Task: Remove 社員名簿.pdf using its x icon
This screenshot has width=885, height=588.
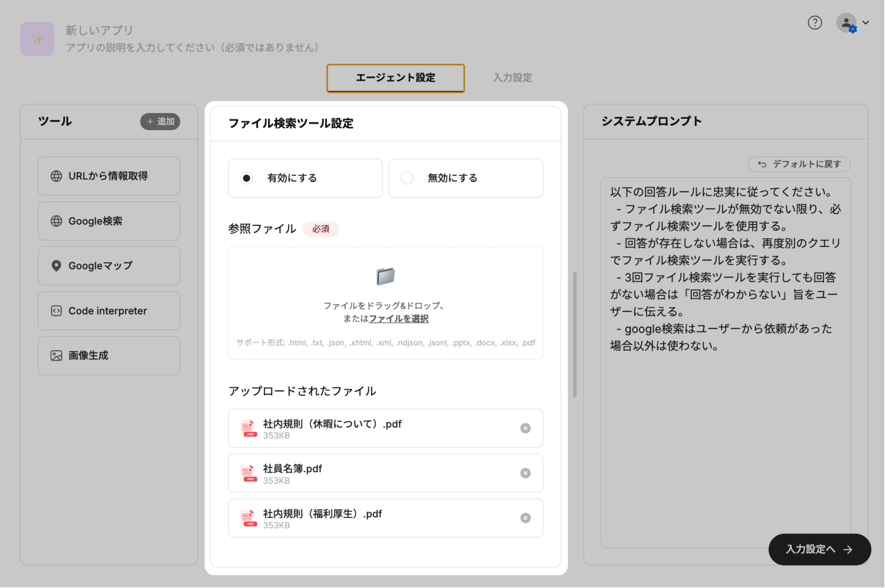Action: click(x=525, y=473)
